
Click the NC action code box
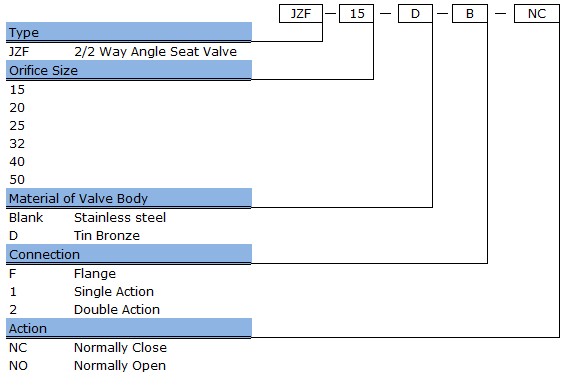point(537,14)
